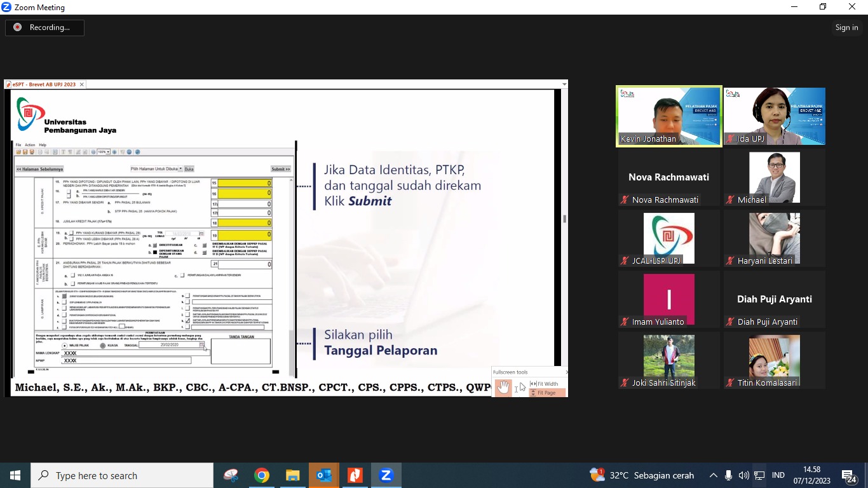Open the Windows Start menu
Image resolution: width=868 pixels, height=488 pixels.
15,475
